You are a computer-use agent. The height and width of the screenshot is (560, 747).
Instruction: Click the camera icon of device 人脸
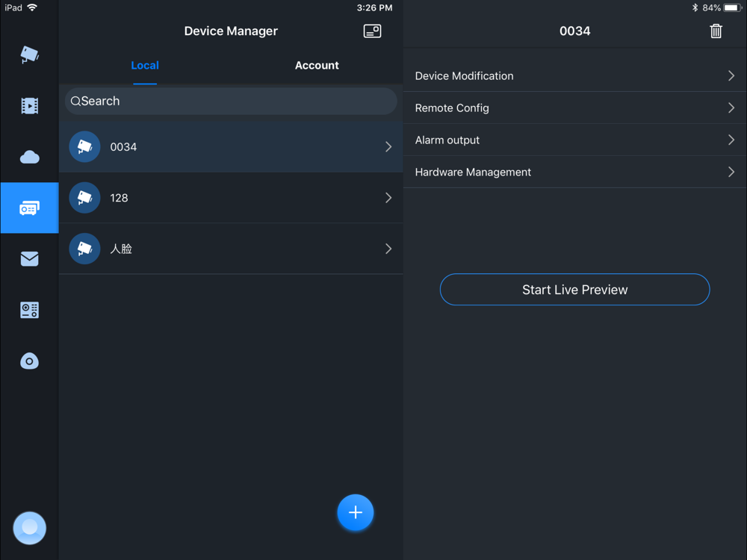(x=85, y=249)
